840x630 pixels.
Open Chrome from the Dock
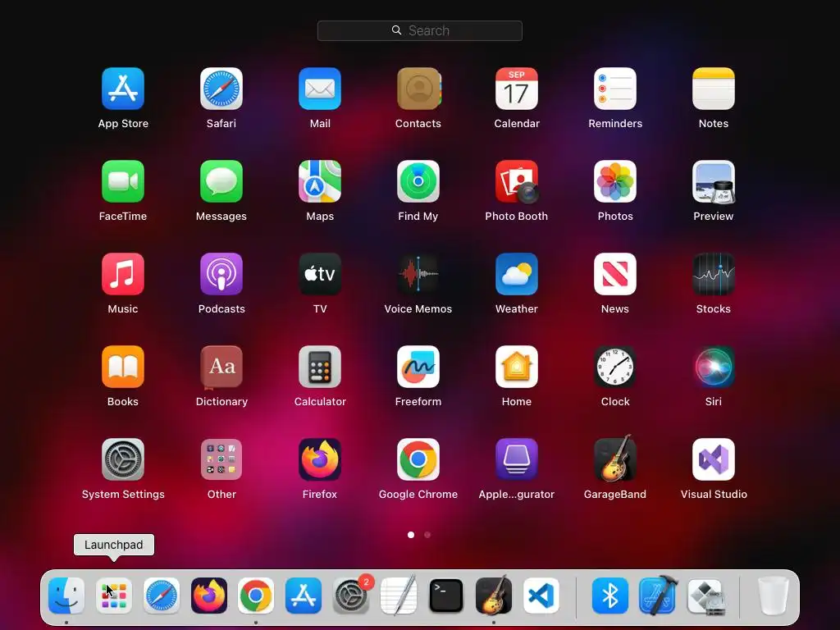tap(256, 596)
